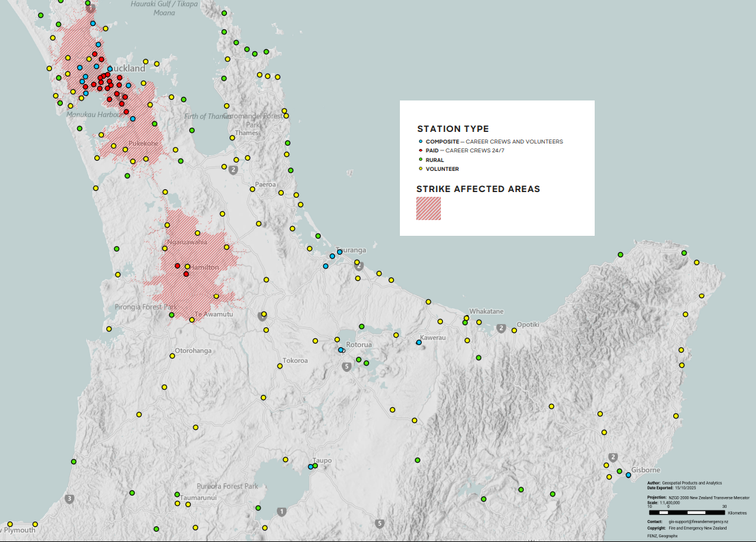Click the Gisborne city label
This screenshot has height=542, width=756.
[645, 470]
